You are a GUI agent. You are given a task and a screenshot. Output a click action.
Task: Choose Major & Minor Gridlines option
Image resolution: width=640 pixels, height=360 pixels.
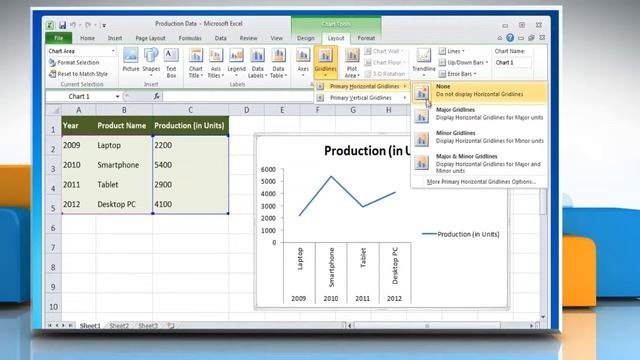pos(479,163)
